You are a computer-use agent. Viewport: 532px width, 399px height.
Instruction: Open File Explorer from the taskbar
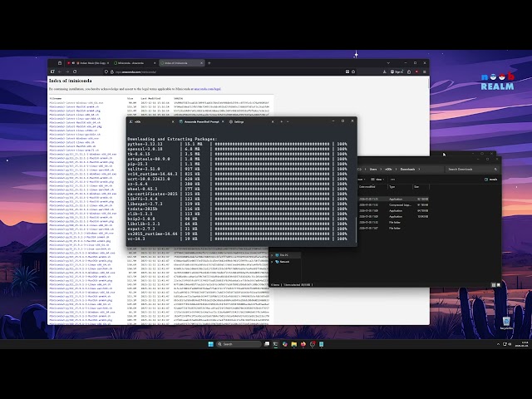[x=293, y=344]
